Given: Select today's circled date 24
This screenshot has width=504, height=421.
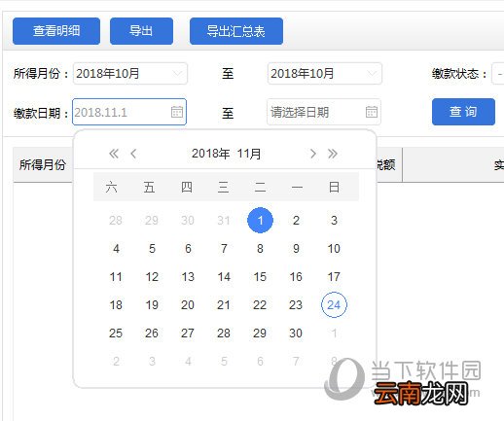Looking at the screenshot, I should (x=334, y=304).
